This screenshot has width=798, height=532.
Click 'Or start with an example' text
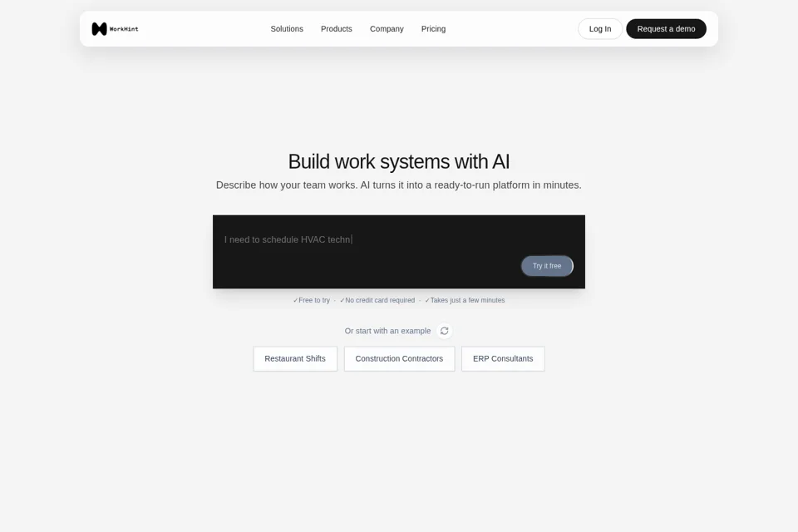pyautogui.click(x=388, y=331)
